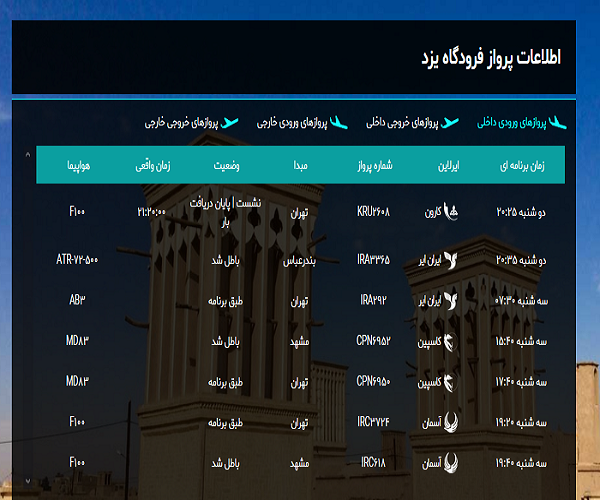
Task: Click flight number IRA3365
Action: 373,260
